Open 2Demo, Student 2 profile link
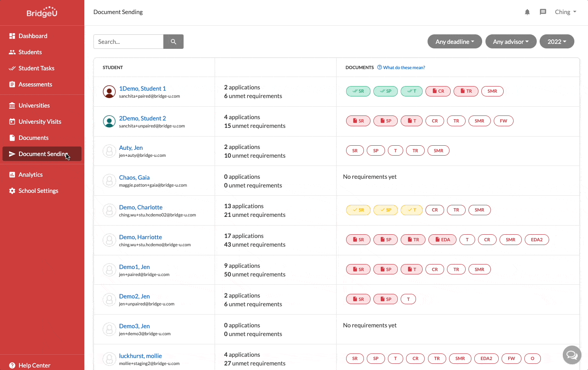The height and width of the screenshot is (370, 588). point(142,118)
